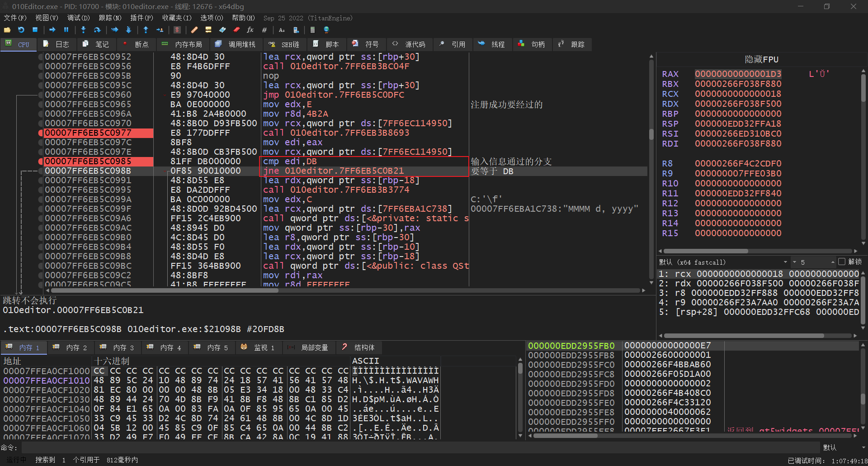Open the Scylla plugin icon
Viewport: 868px width, 466px height.
(177, 30)
